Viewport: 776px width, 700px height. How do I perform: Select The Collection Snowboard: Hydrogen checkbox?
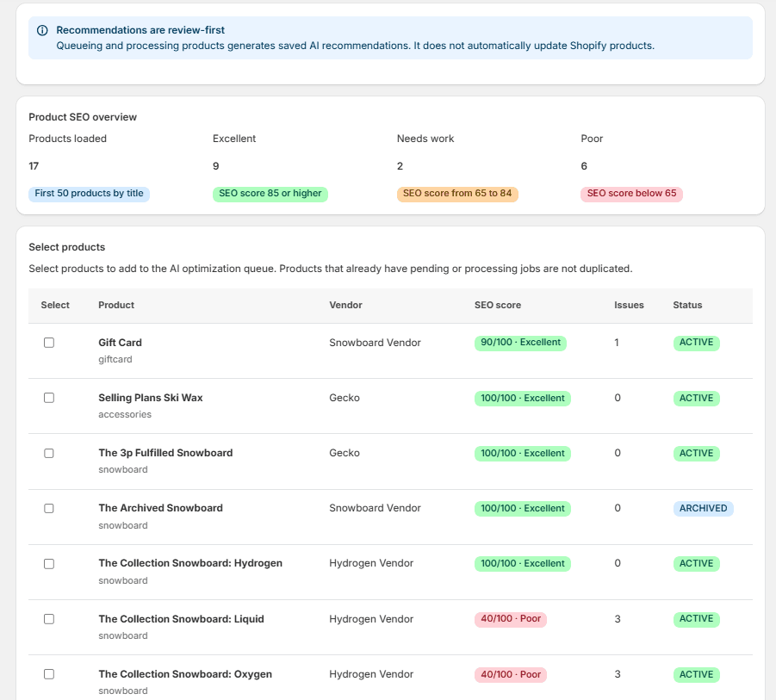click(x=49, y=563)
